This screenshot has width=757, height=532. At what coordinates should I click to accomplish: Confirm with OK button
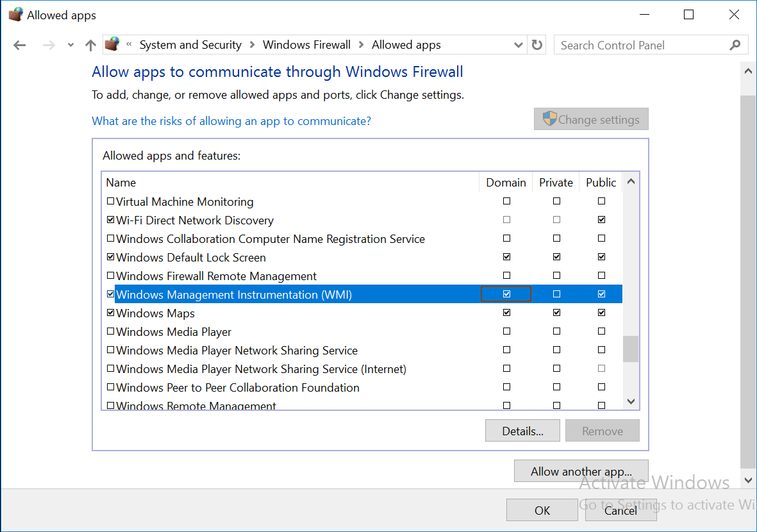(542, 510)
